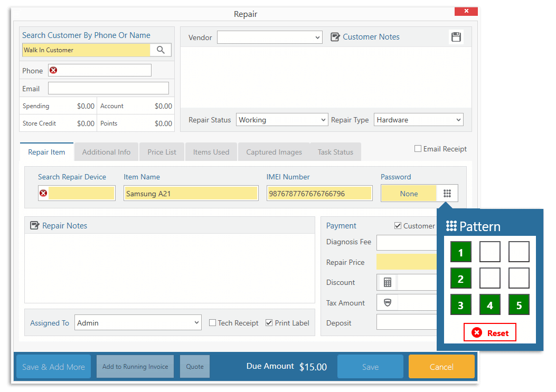
Task: Switch to the Items Used tab
Action: click(x=211, y=151)
